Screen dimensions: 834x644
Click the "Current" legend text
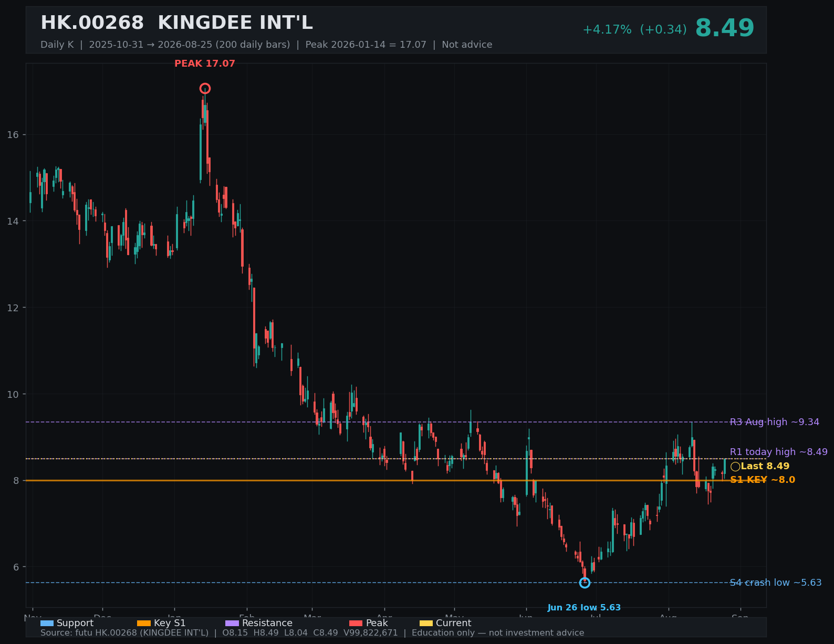454,623
